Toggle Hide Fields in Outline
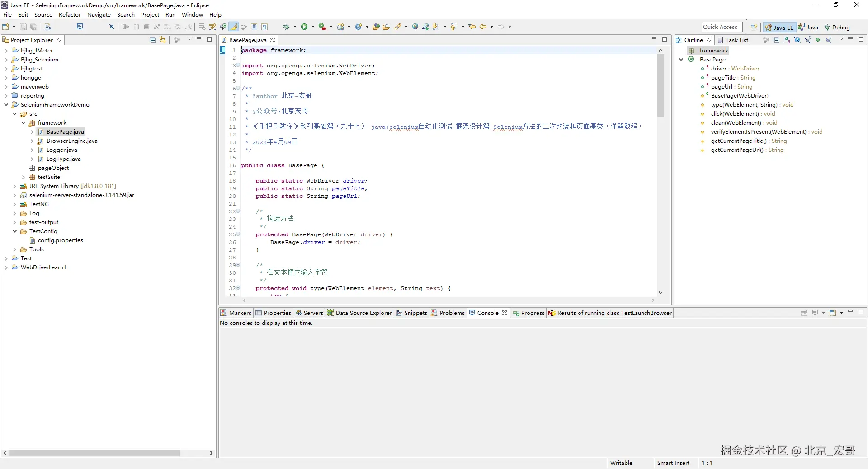The image size is (868, 469). pos(797,40)
